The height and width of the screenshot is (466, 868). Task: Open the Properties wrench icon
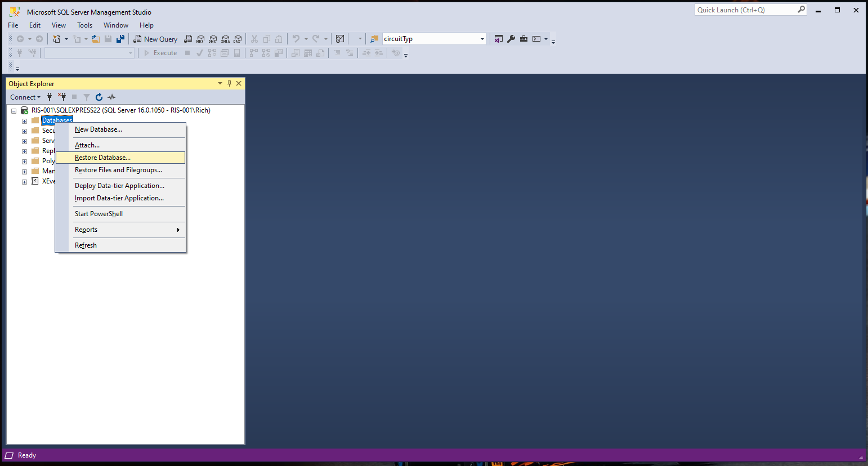click(511, 39)
